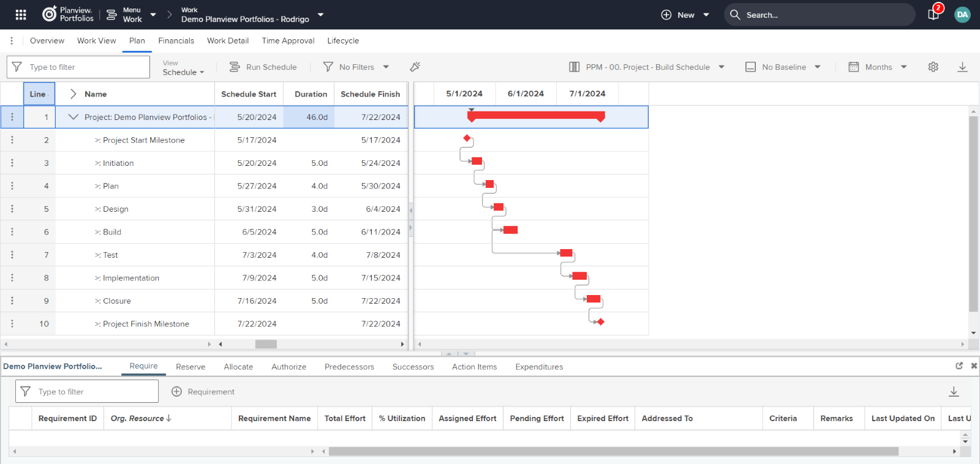The height and width of the screenshot is (464, 980).
Task: Open the Reserve tab in detail panel
Action: (190, 367)
